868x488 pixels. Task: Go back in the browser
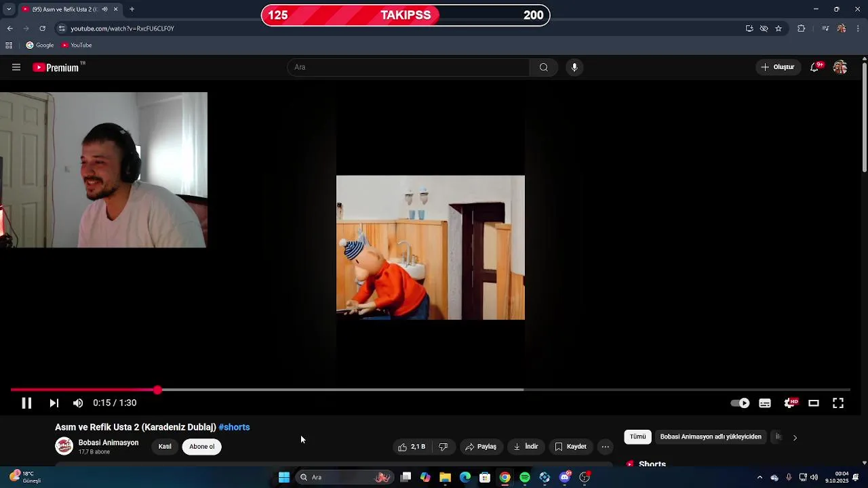[9, 28]
